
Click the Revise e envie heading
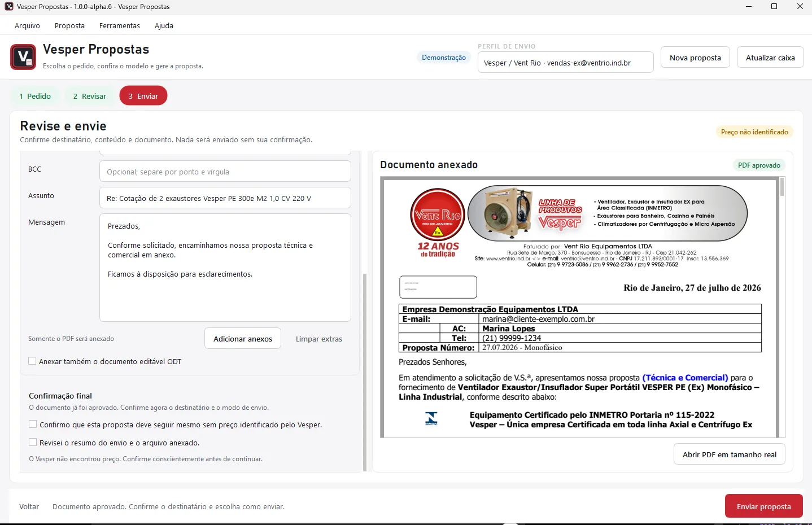(x=63, y=126)
